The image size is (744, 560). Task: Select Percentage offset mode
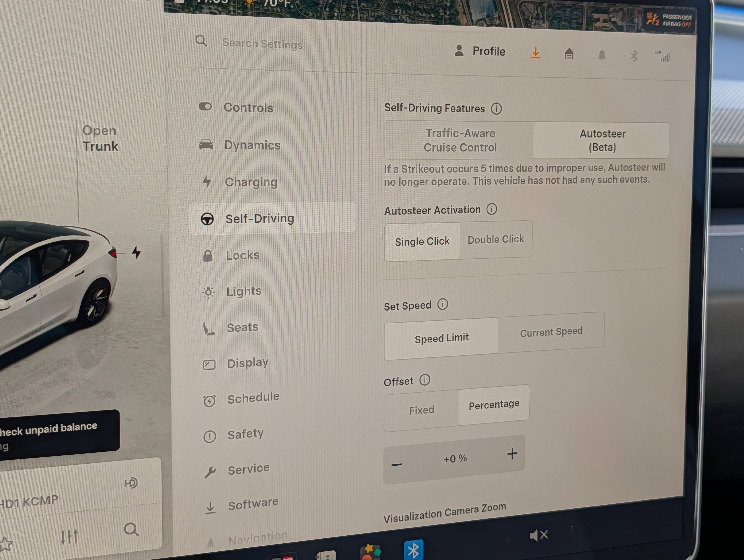click(x=494, y=405)
